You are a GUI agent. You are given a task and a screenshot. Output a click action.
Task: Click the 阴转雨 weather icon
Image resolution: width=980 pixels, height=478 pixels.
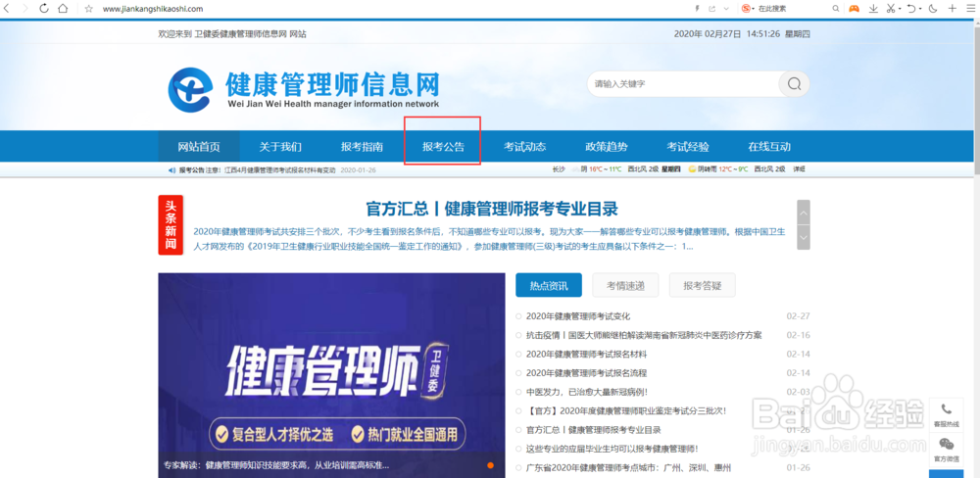(x=693, y=169)
